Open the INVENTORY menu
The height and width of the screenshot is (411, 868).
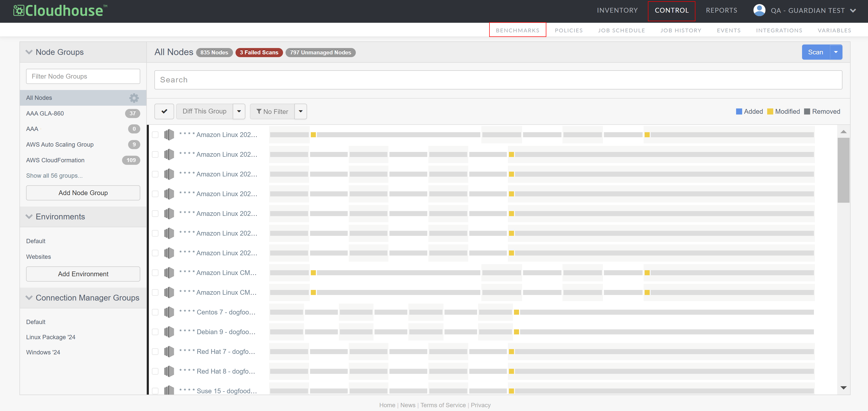pyautogui.click(x=617, y=10)
